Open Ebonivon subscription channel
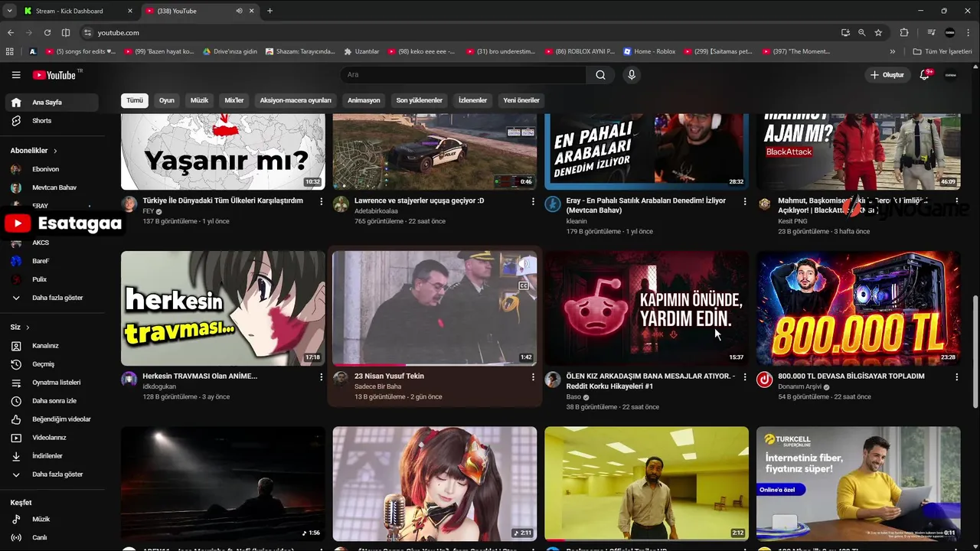This screenshot has width=980, height=551. point(51,169)
